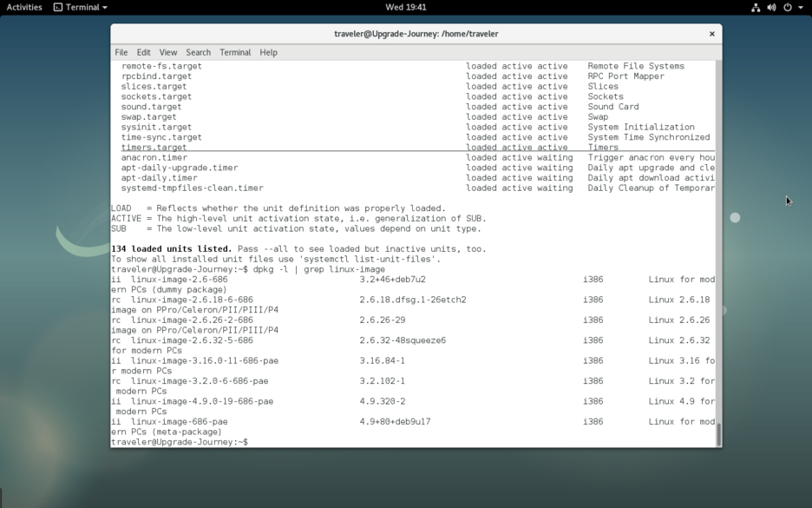
Task: Click the volume speaker icon
Action: coord(771,7)
